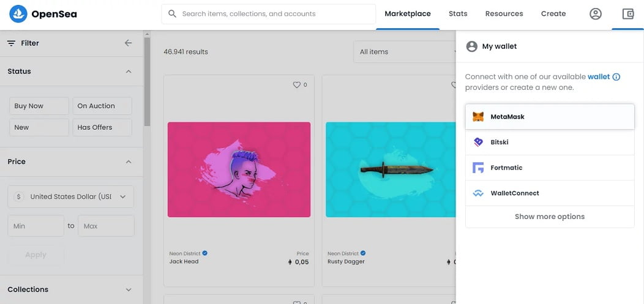Click the Min price field
Screen dimensions: 644x304
click(36, 226)
